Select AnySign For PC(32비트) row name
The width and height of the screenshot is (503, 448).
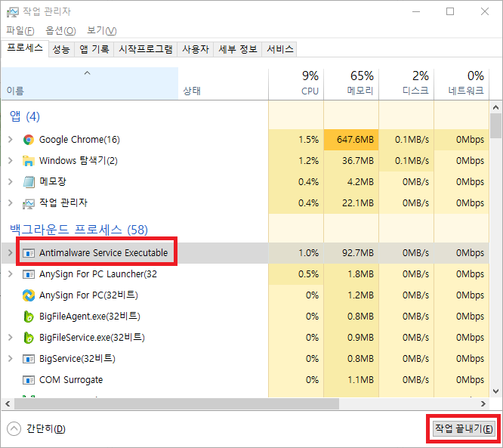coord(88,295)
